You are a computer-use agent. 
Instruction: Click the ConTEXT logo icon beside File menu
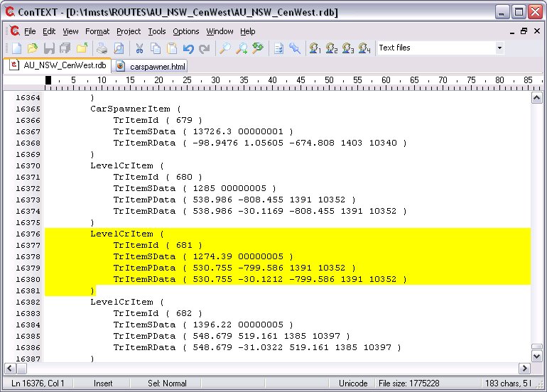[x=15, y=31]
